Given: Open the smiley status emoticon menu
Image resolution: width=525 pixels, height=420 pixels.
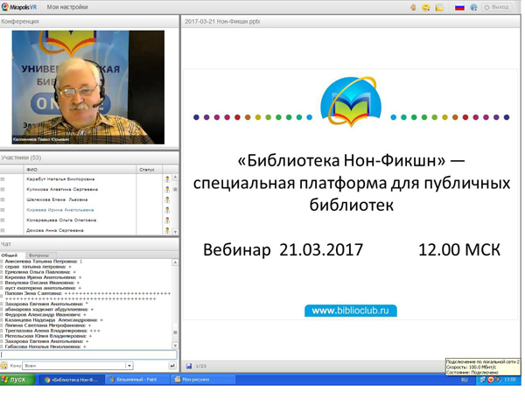Looking at the screenshot, I should [426, 7].
